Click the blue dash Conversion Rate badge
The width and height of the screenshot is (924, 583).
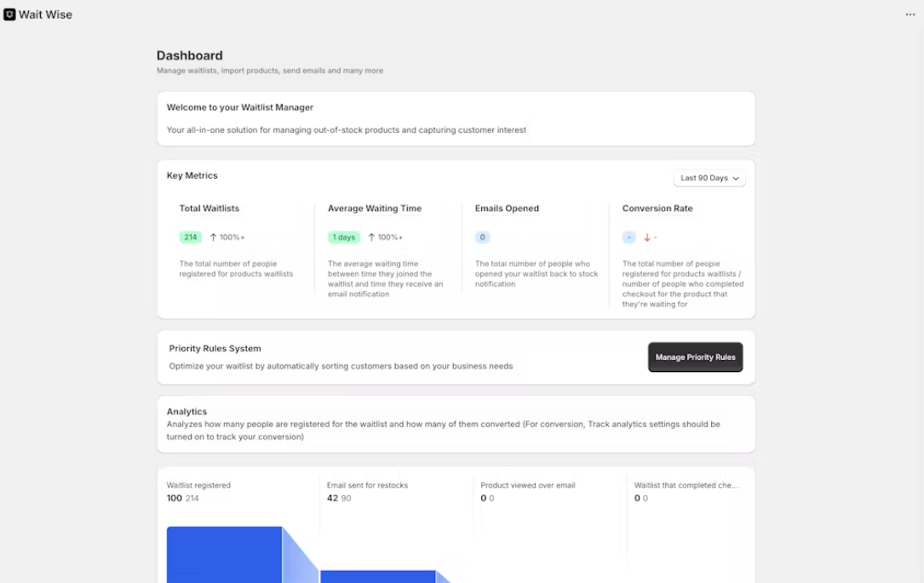point(628,237)
